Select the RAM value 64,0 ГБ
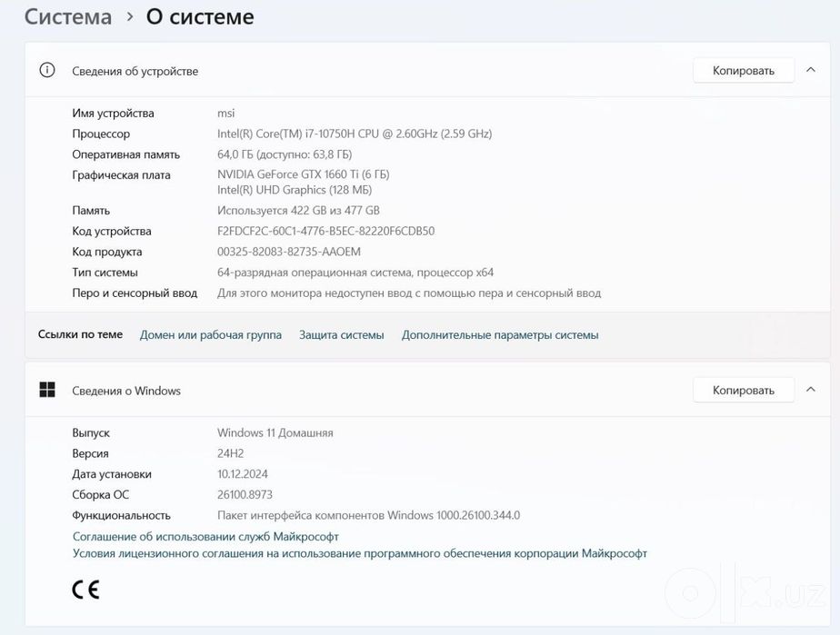 (x=285, y=154)
